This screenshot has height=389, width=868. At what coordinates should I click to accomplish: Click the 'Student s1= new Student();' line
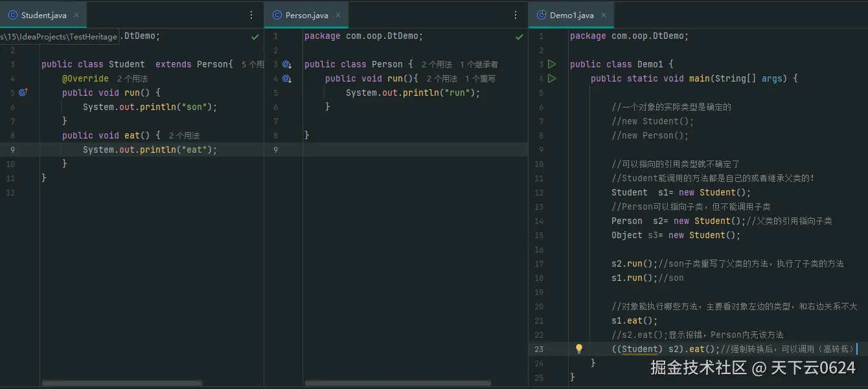[x=681, y=192]
